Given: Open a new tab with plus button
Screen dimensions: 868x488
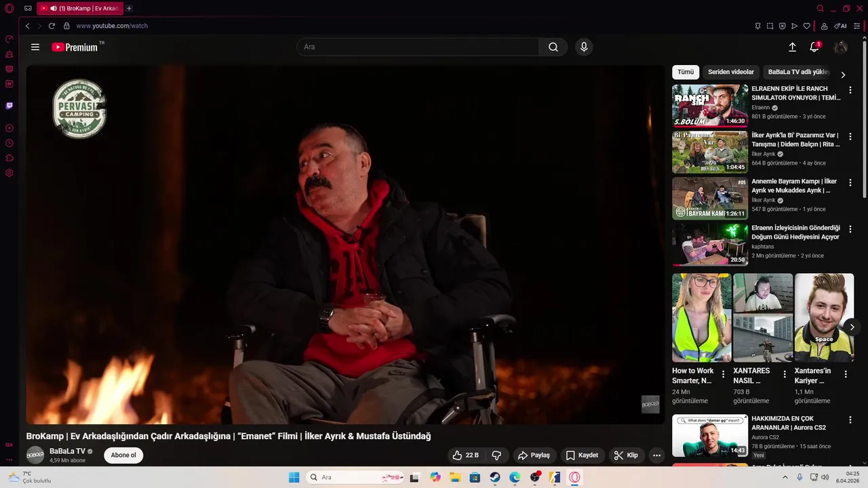Looking at the screenshot, I should pos(129,9).
